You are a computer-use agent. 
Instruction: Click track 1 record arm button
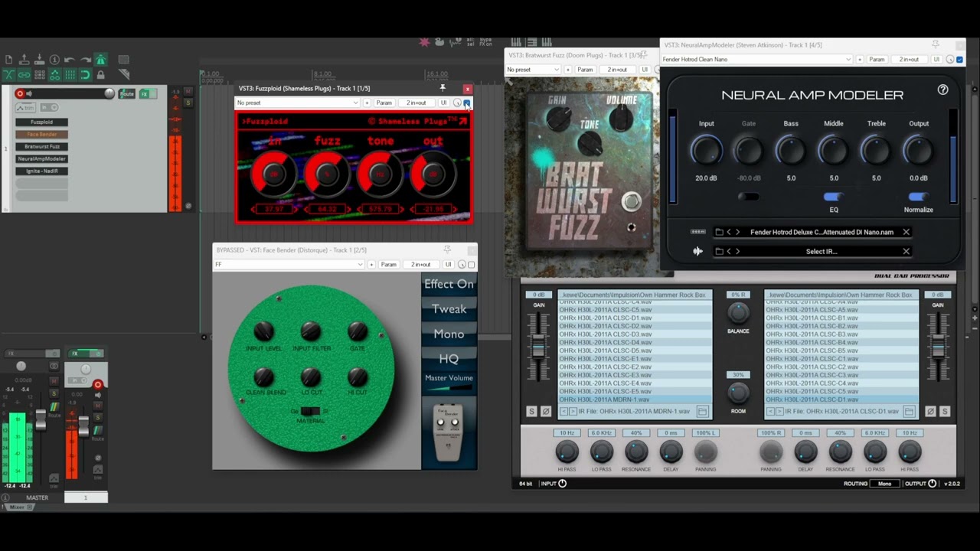[x=20, y=93]
